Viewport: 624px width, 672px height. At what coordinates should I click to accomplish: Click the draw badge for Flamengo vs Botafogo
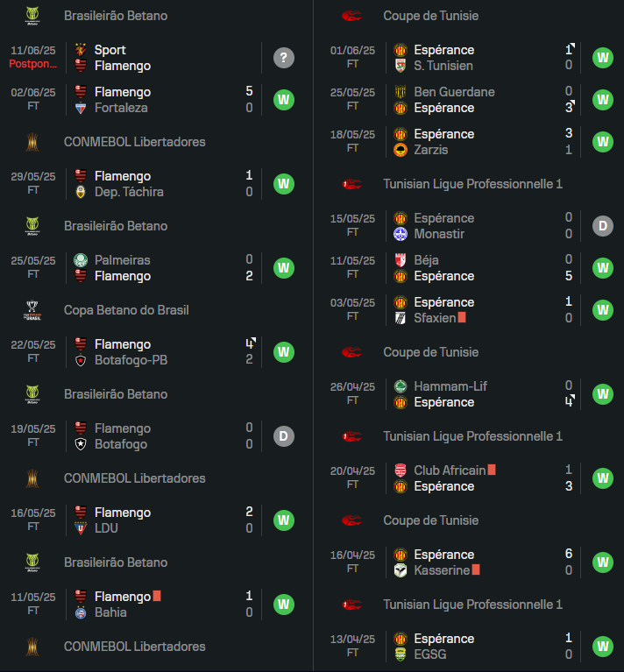284,436
